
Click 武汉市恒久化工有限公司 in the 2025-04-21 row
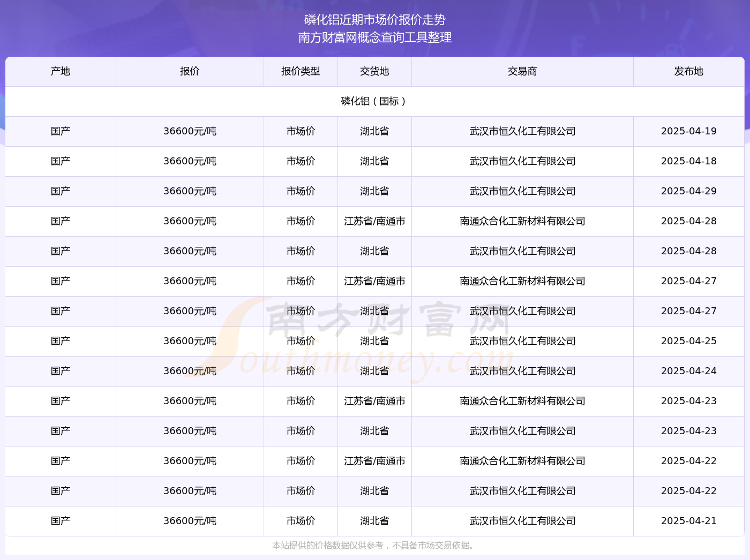pos(522,521)
